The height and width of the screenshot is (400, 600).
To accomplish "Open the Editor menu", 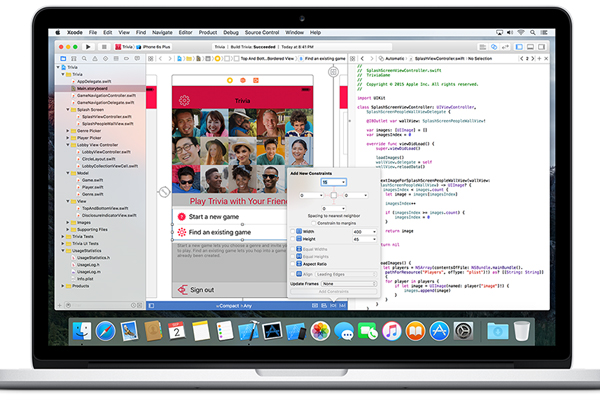I will 185,33.
